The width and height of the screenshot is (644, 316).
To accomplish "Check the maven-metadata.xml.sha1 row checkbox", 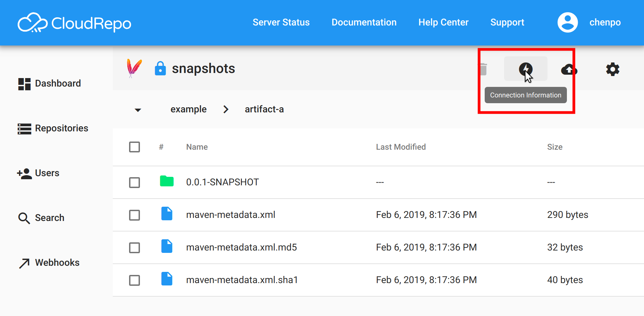I will (135, 280).
